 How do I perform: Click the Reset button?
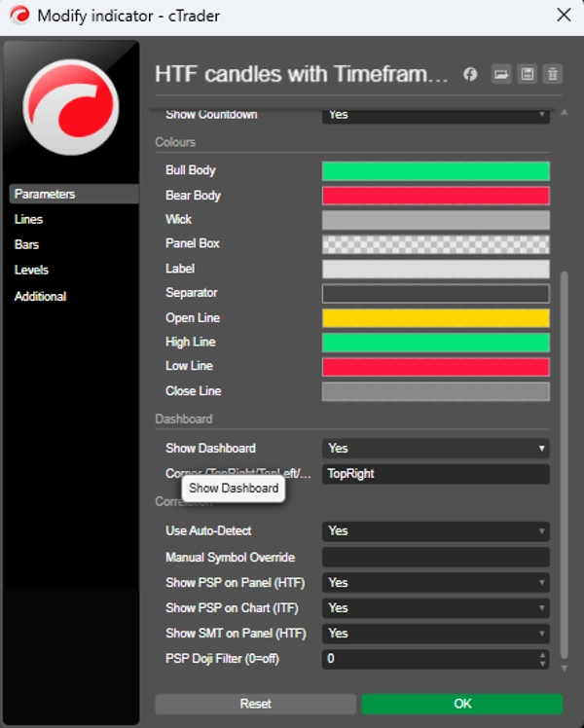[x=255, y=704]
